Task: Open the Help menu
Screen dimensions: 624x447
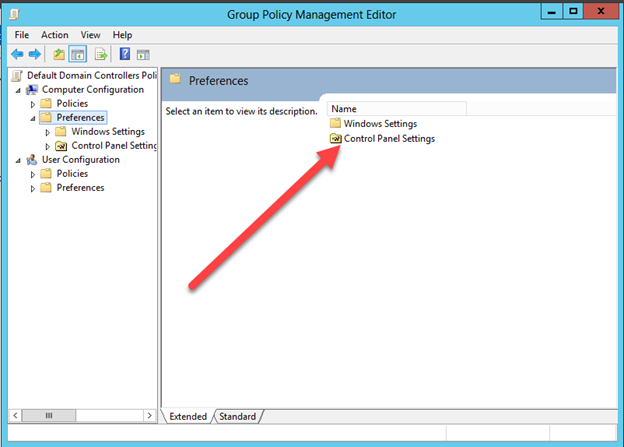Action: [122, 35]
